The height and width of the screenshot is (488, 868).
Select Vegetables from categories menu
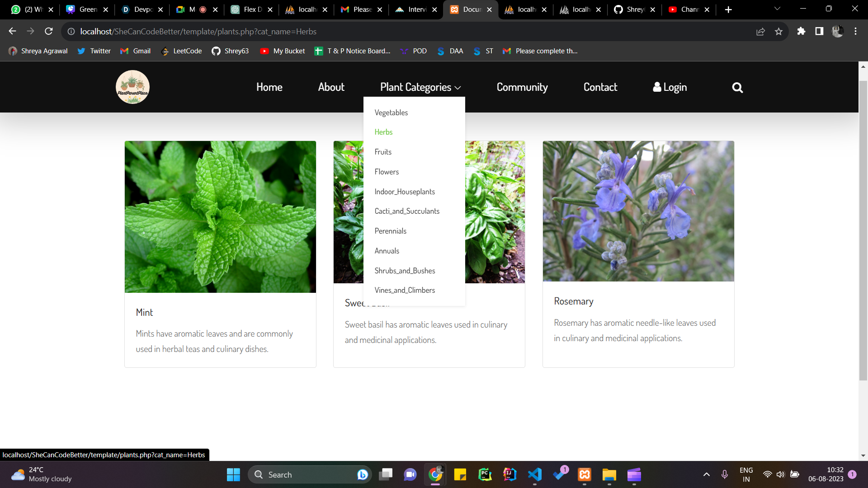391,113
